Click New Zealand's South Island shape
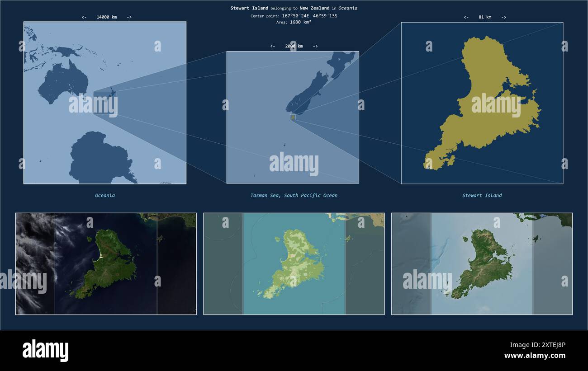 pos(308,93)
